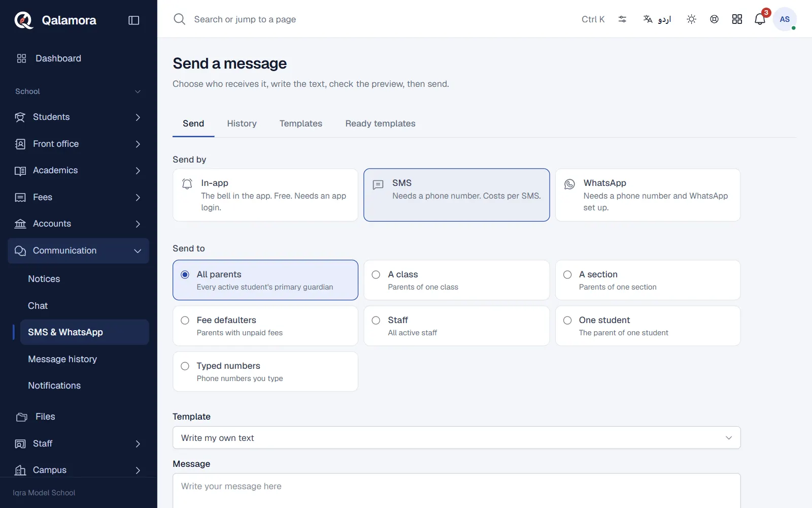Click the WhatsApp logo icon
The image size is (812, 508).
pyautogui.click(x=569, y=184)
